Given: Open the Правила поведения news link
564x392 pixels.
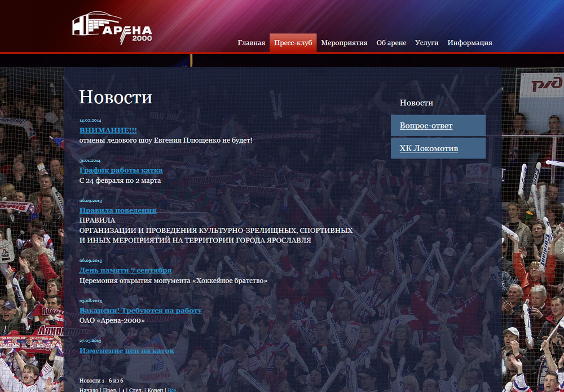Looking at the screenshot, I should point(118,210).
